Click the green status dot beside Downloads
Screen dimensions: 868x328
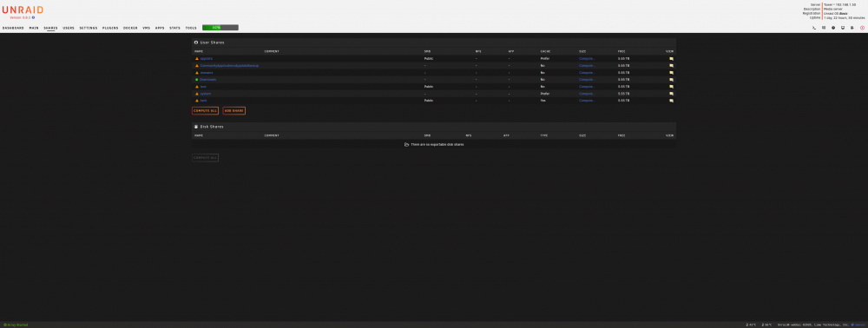click(196, 80)
